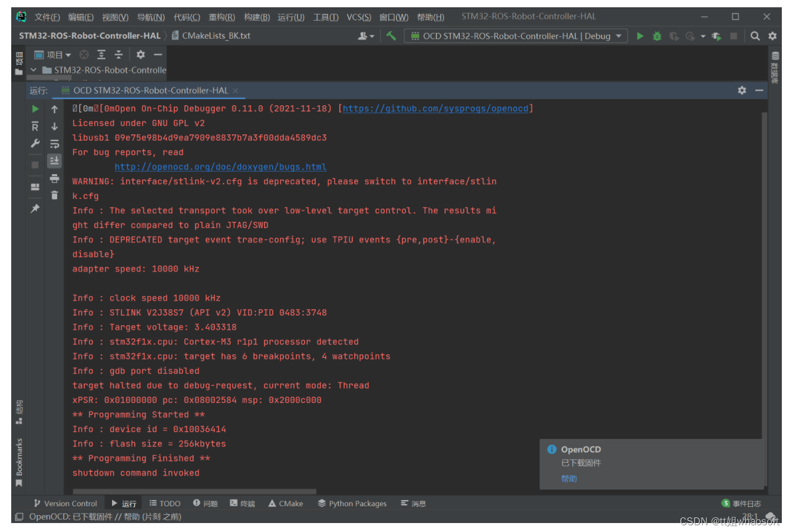Open the 帮助(H) menu
Screen dimensions: 788x532
point(430,17)
